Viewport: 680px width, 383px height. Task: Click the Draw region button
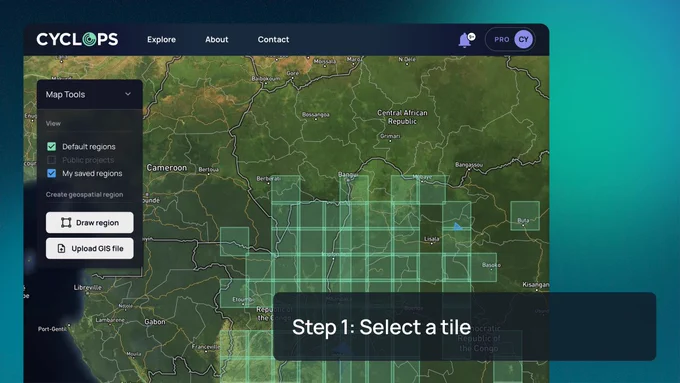point(90,223)
